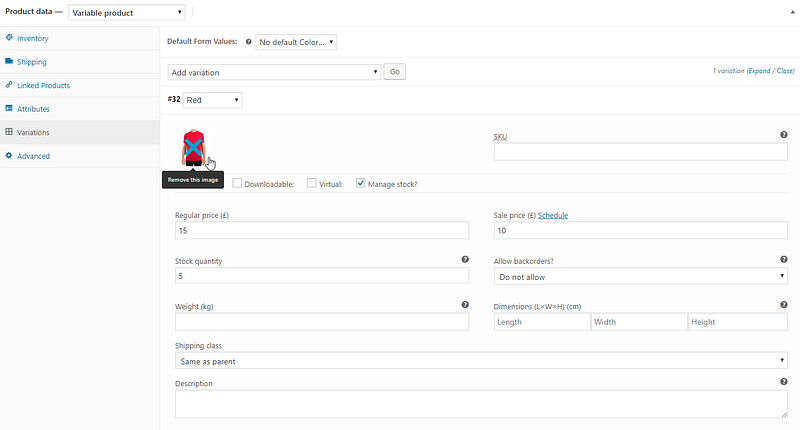Image resolution: width=800 pixels, height=430 pixels.
Task: Open the Red attribute dropdown
Action: click(212, 99)
